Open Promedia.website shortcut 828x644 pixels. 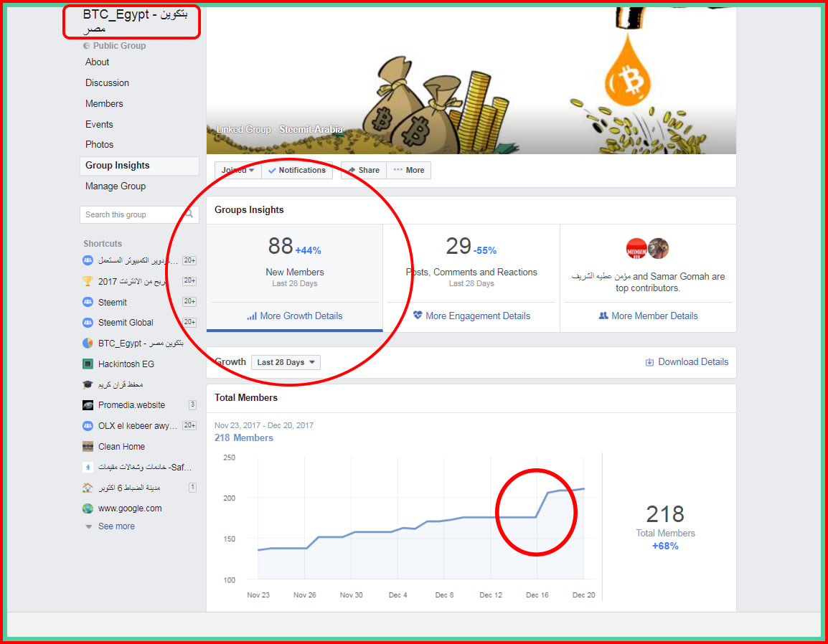point(131,405)
